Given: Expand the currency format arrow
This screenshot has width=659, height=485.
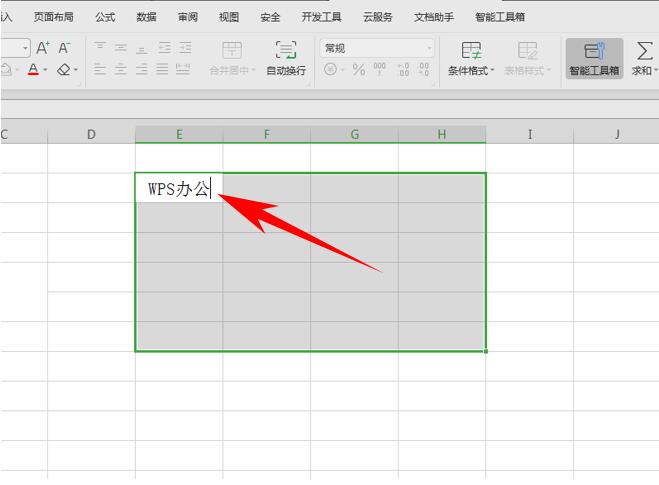Looking at the screenshot, I should [343, 69].
